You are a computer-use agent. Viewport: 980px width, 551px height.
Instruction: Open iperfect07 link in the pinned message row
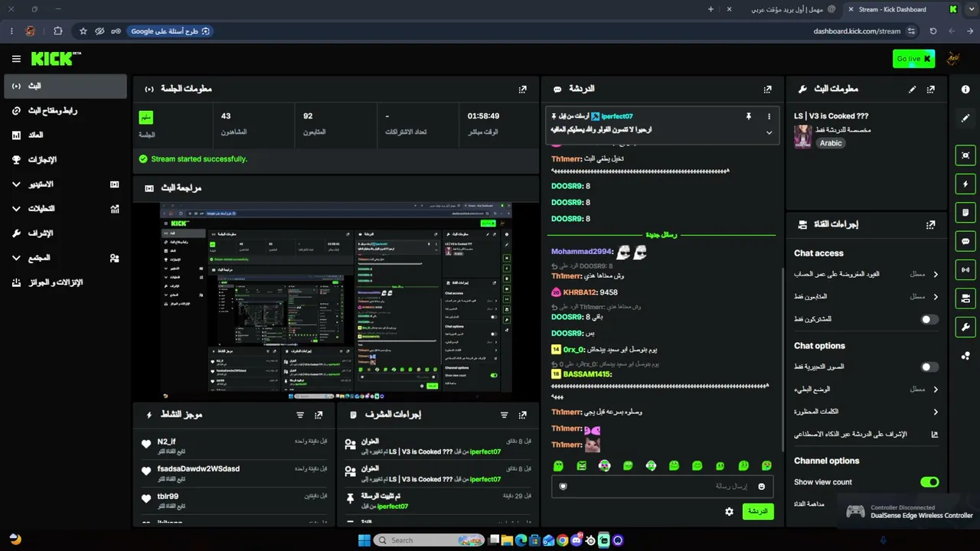[x=617, y=116]
